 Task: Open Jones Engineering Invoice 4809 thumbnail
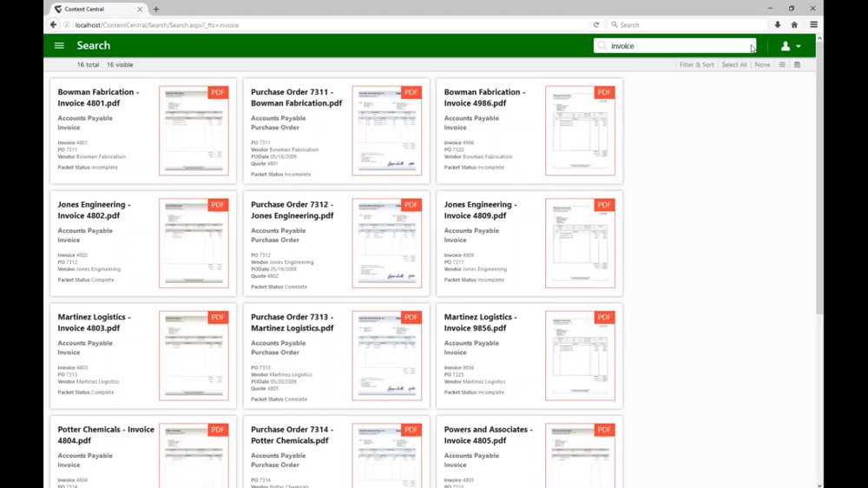[580, 243]
